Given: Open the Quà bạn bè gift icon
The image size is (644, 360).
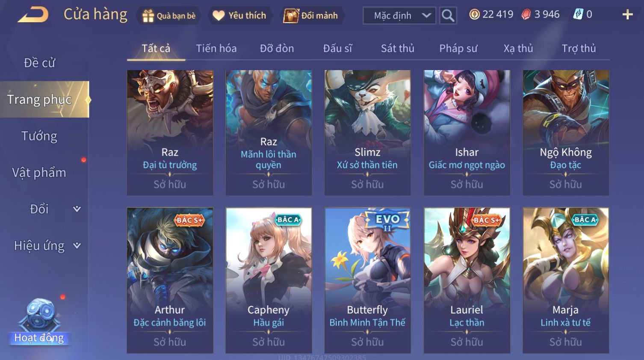Looking at the screenshot, I should click(148, 16).
